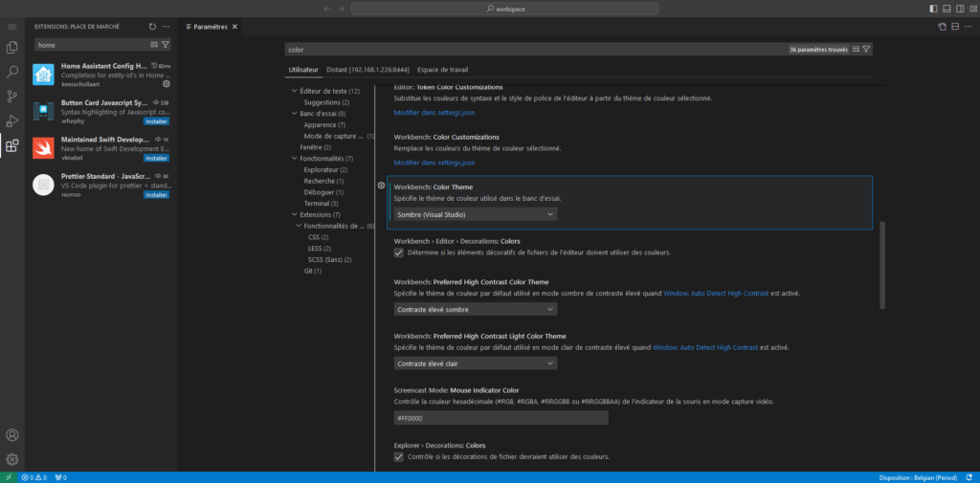Image resolution: width=980 pixels, height=483 pixels.
Task: Open Preferred High Contrast Color Theme dropdown
Action: tap(476, 309)
